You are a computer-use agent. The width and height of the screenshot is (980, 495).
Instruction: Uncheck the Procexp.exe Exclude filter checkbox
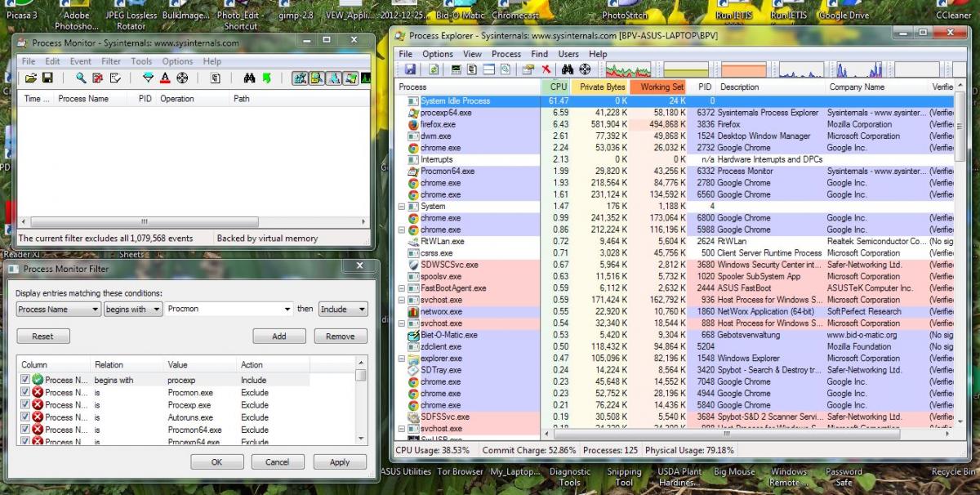click(24, 404)
